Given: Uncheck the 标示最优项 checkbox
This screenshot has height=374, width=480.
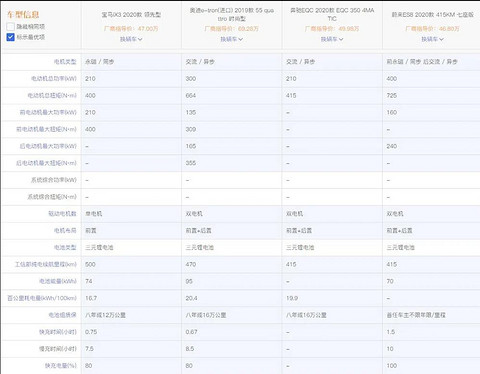Looking at the screenshot, I should (x=10, y=37).
